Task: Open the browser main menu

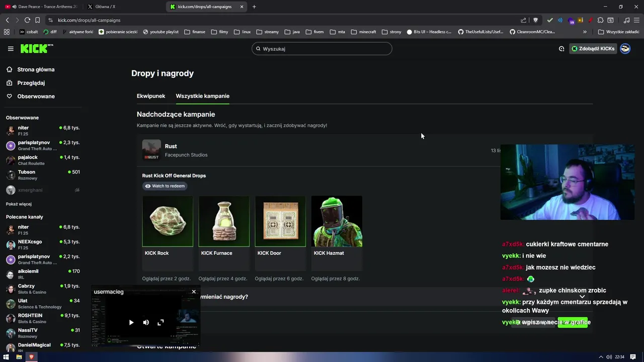Action: pos(636,20)
